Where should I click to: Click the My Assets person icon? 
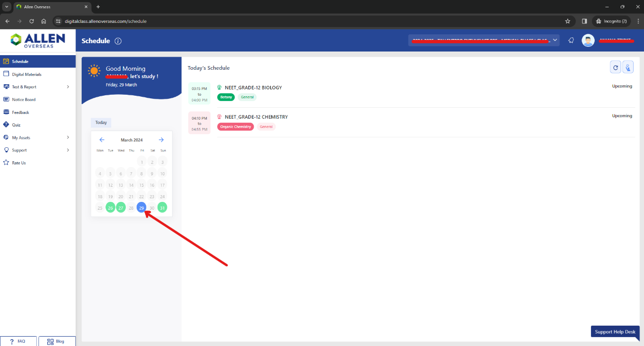(x=6, y=137)
